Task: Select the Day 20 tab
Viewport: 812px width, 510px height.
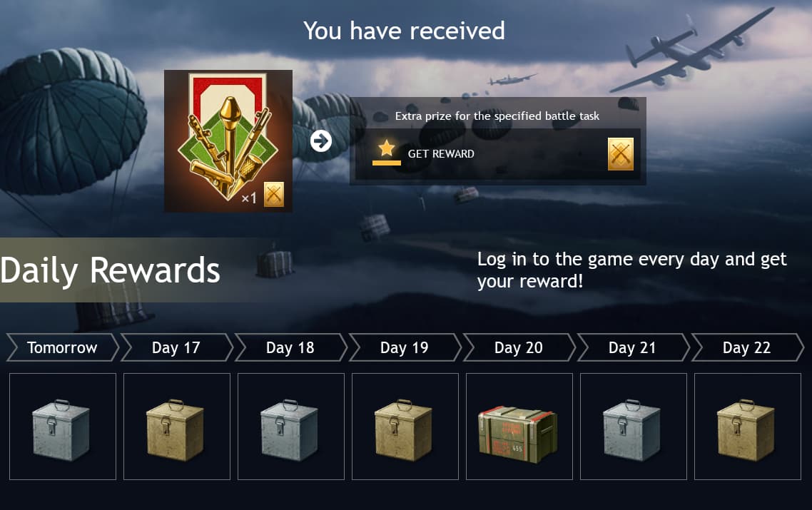Action: (x=518, y=347)
